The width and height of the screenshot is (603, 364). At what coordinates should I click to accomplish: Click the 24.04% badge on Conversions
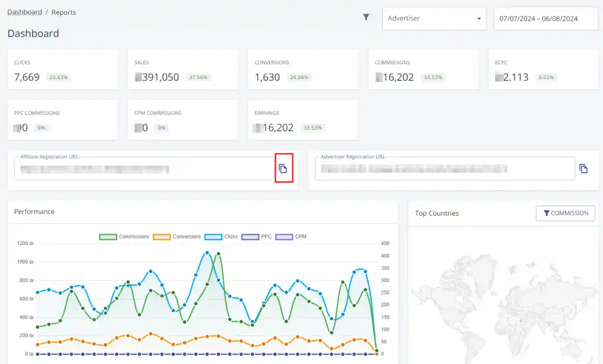point(299,77)
